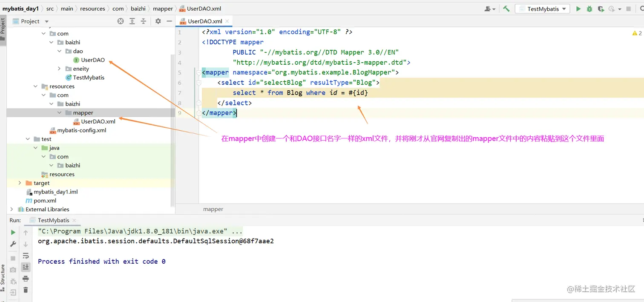
Task: Click the down arrow in Run panel
Action: tap(26, 244)
